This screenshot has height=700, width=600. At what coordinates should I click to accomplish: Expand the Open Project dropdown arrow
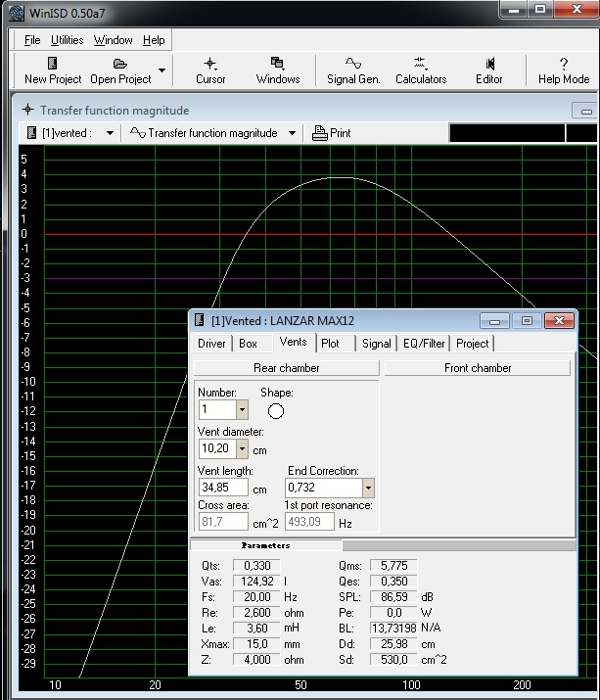pos(162,70)
